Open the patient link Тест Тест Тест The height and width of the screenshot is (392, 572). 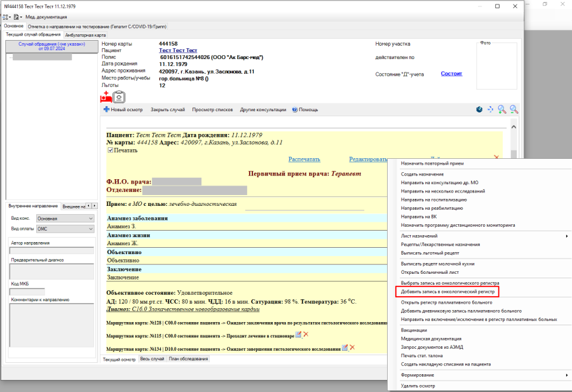tap(178, 50)
